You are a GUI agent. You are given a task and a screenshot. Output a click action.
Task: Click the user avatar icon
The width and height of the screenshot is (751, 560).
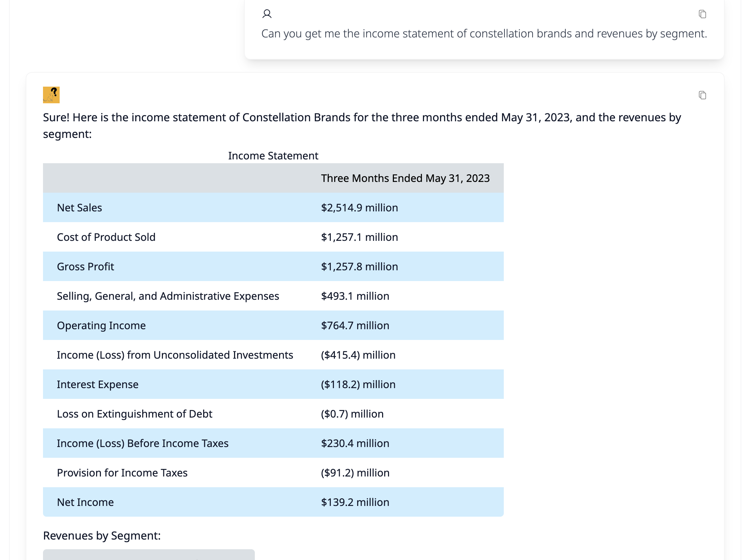coord(267,14)
